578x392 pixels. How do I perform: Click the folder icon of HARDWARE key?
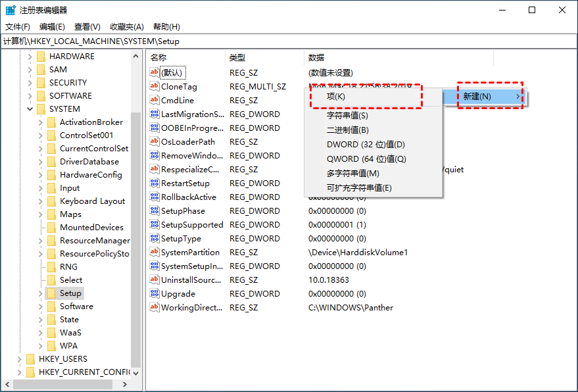click(41, 57)
